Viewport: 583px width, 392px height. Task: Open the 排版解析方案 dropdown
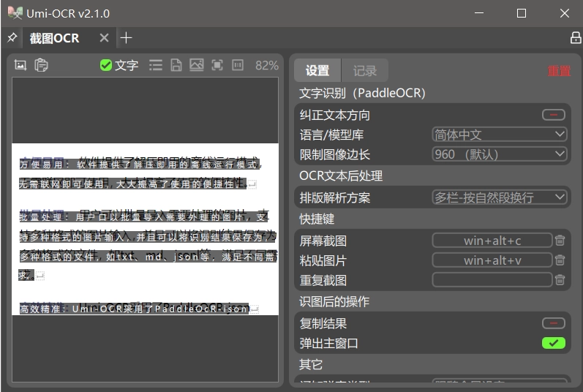pos(500,197)
